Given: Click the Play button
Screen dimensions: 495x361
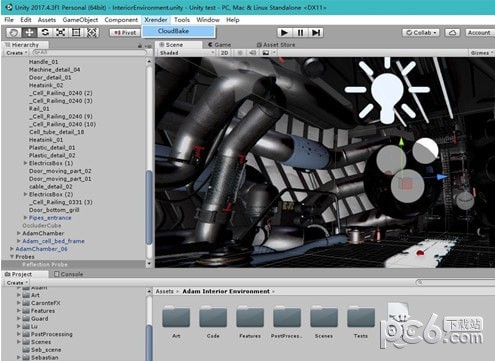Looking at the screenshot, I should pyautogui.click(x=284, y=33).
